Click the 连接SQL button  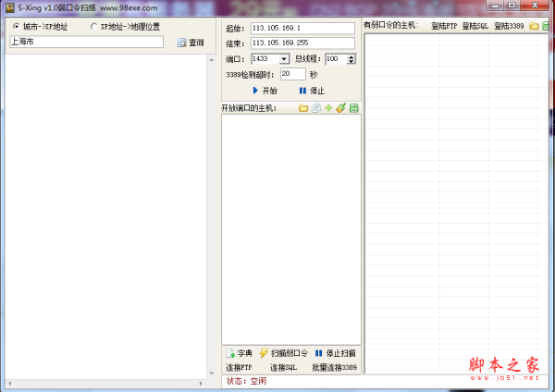[284, 368]
